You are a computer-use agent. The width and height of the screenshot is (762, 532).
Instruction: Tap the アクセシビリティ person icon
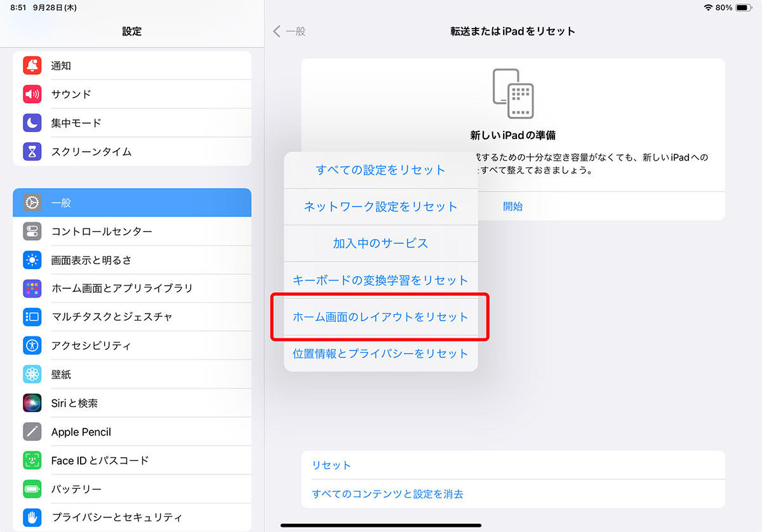coord(32,345)
